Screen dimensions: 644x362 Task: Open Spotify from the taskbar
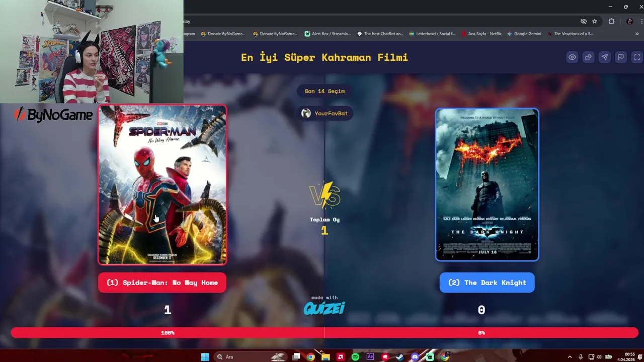tap(355, 357)
